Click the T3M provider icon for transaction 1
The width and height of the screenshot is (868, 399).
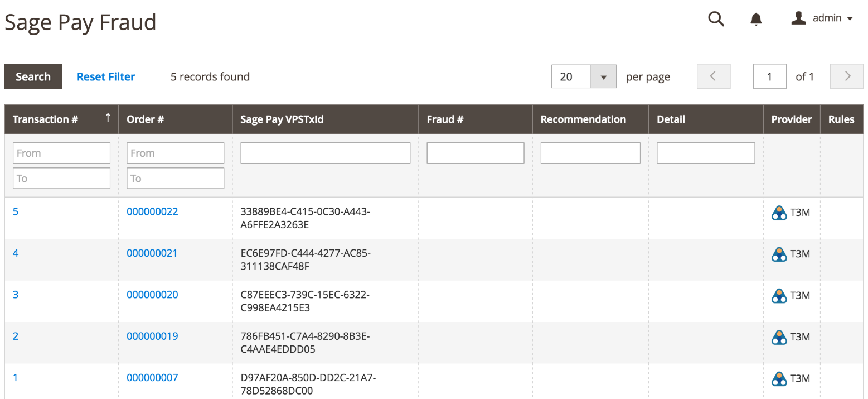tap(779, 378)
